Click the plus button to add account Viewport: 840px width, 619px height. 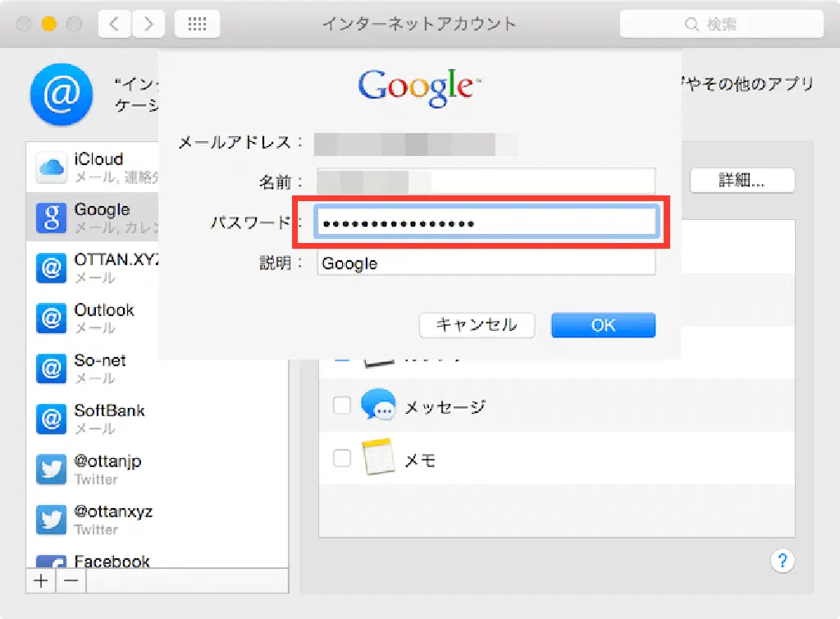pos(39,580)
